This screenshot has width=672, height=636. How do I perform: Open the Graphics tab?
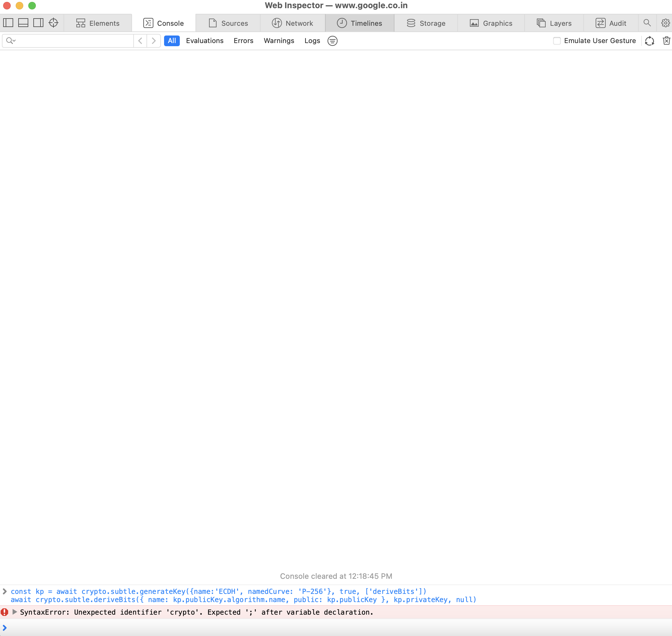[x=491, y=23]
